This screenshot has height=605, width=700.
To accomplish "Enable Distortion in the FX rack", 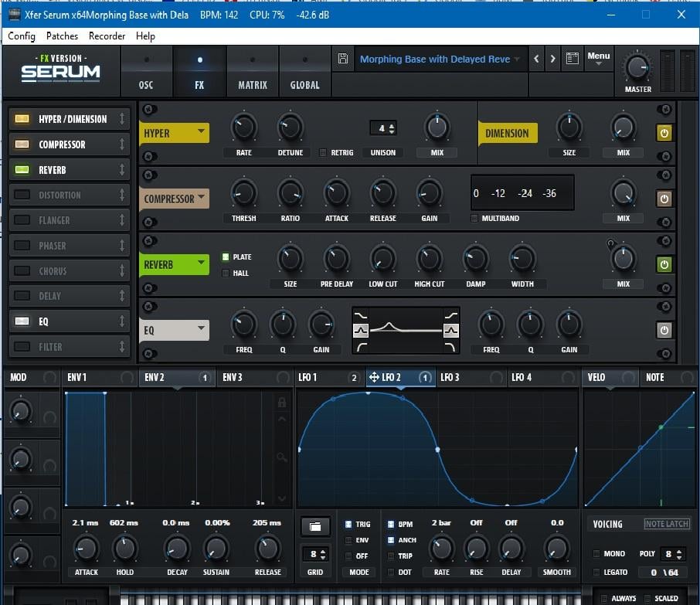I will coord(22,195).
